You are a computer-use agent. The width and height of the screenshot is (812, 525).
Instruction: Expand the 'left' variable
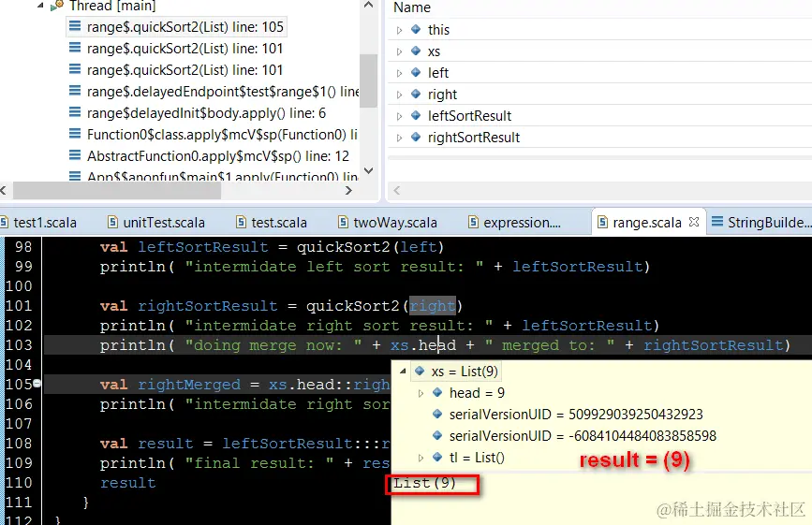click(x=399, y=73)
